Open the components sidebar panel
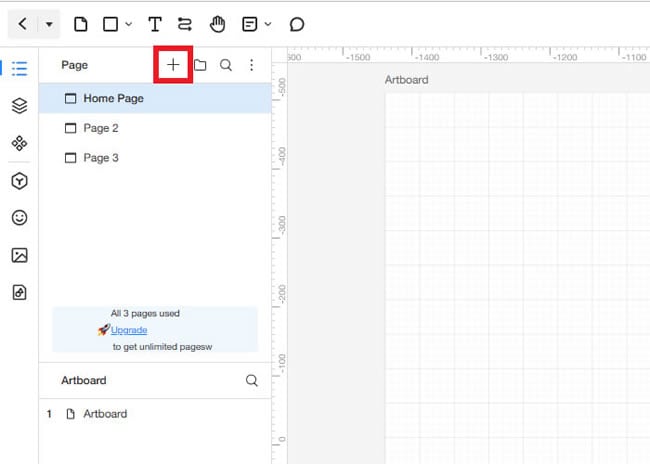This screenshot has height=464, width=650. (x=19, y=143)
